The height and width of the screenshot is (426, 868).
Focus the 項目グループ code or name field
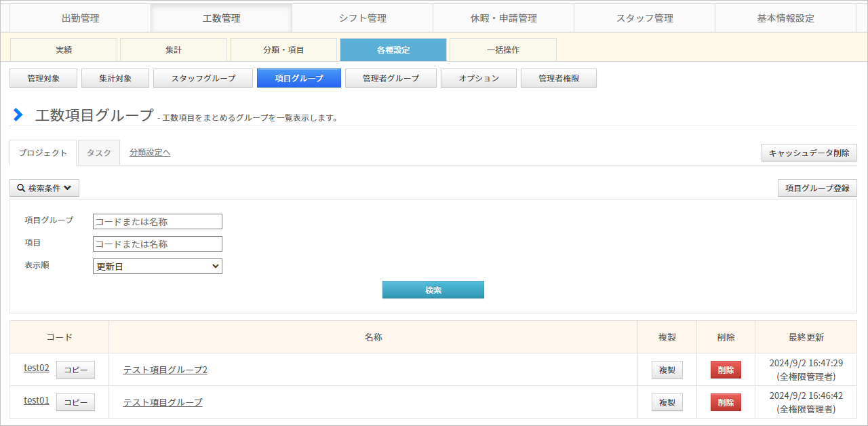tap(157, 222)
